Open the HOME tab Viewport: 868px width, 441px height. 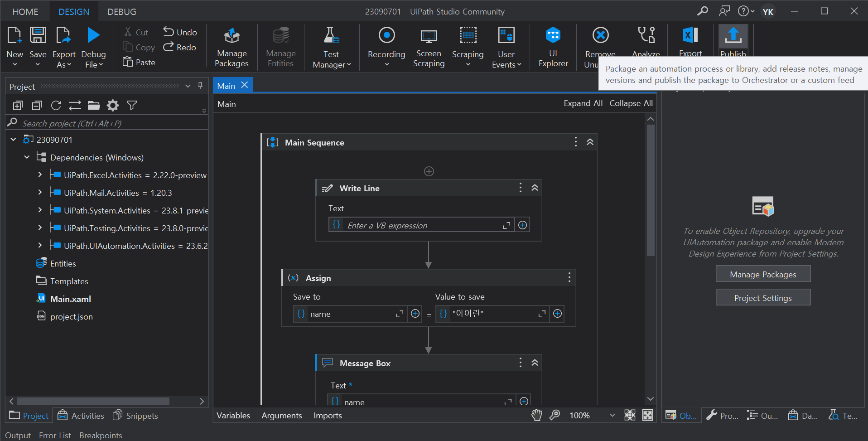25,12
